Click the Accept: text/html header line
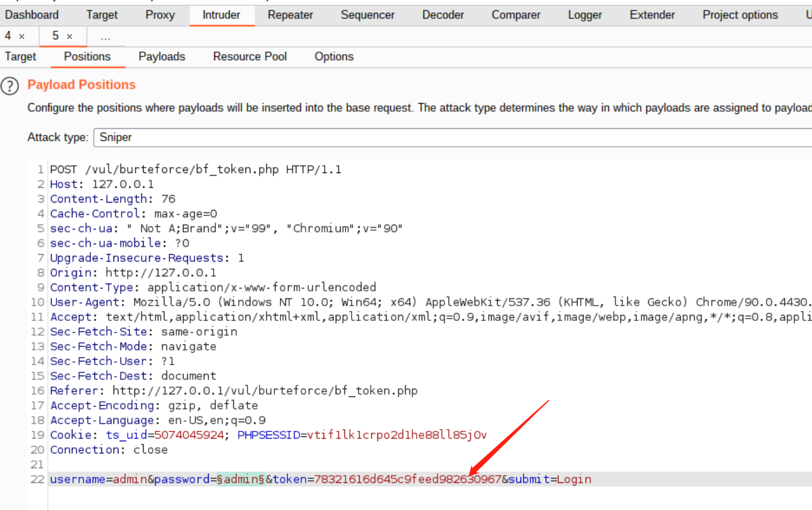The height and width of the screenshot is (510, 812). (x=431, y=317)
